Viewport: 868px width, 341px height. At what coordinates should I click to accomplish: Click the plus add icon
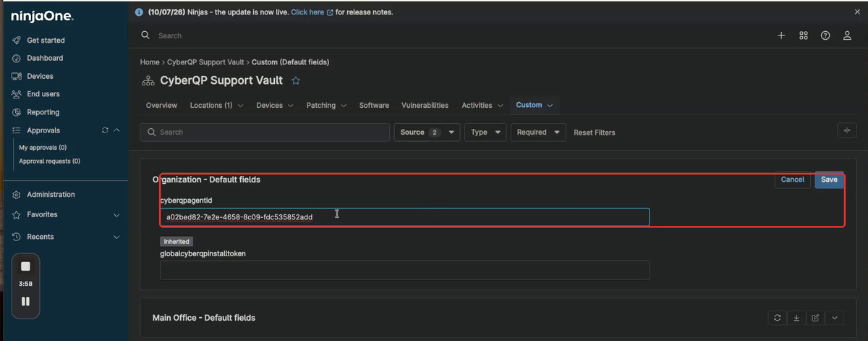[x=781, y=35]
